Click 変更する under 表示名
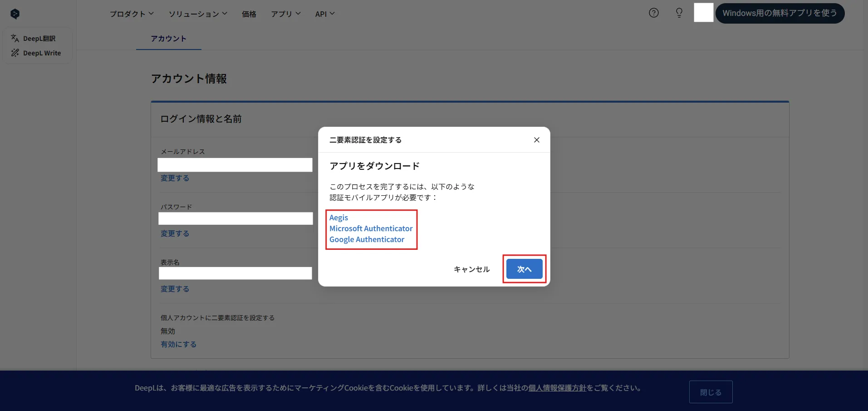Image resolution: width=868 pixels, height=411 pixels. tap(175, 289)
